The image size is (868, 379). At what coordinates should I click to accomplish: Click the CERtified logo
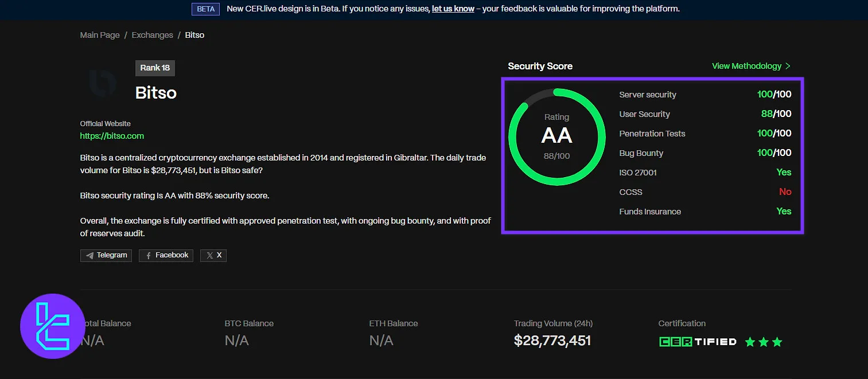(698, 342)
